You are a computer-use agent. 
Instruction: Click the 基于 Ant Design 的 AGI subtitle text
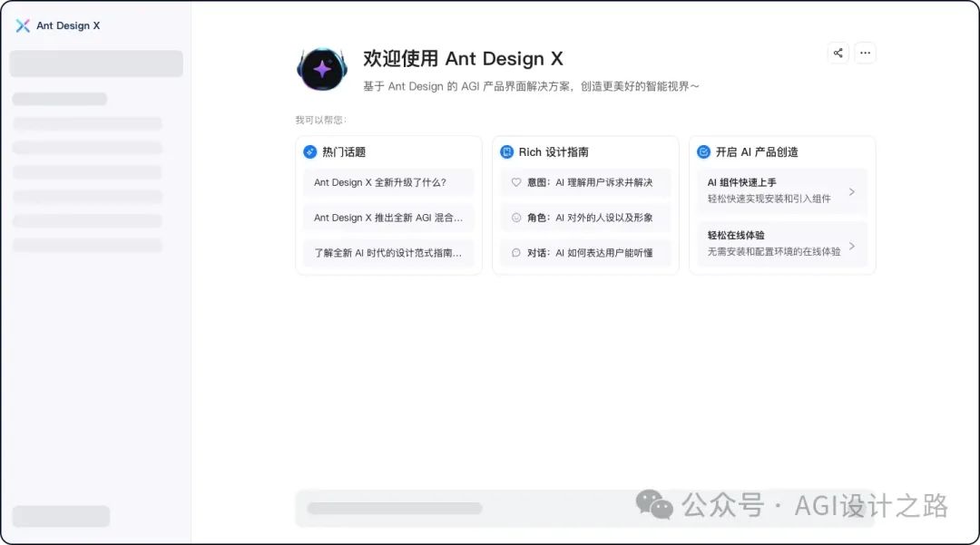tap(531, 86)
